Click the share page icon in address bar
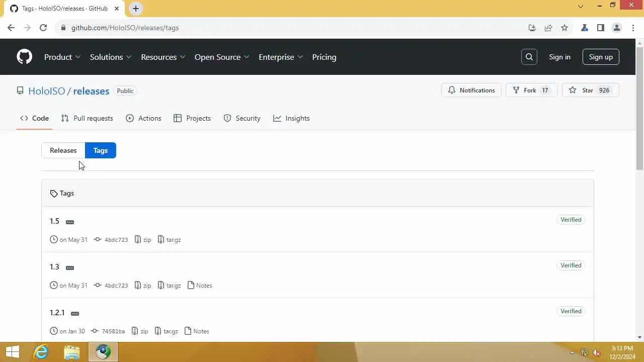The width and height of the screenshot is (644, 362). tap(548, 28)
